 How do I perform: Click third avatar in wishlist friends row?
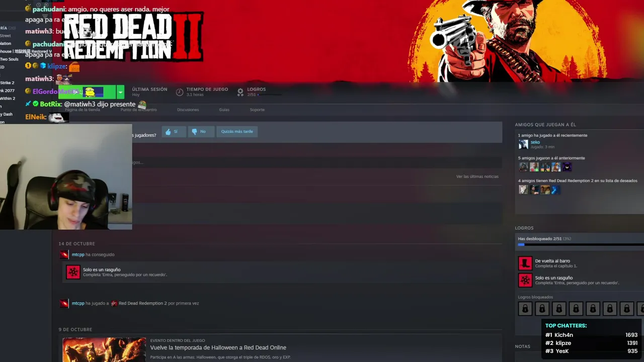545,190
